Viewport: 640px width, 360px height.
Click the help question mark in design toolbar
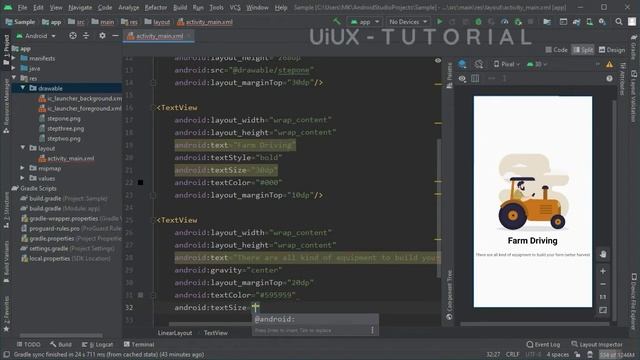point(609,78)
